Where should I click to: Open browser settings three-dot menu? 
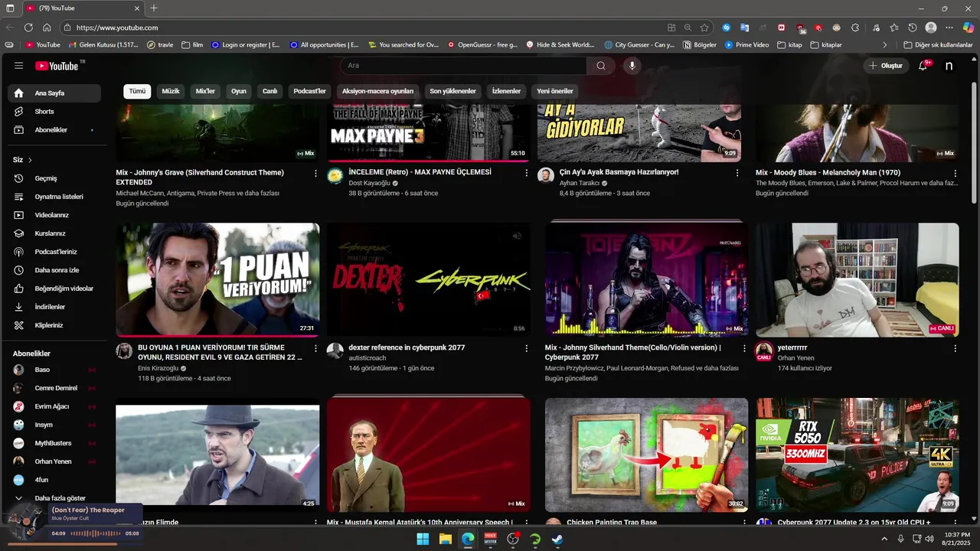pos(949,28)
